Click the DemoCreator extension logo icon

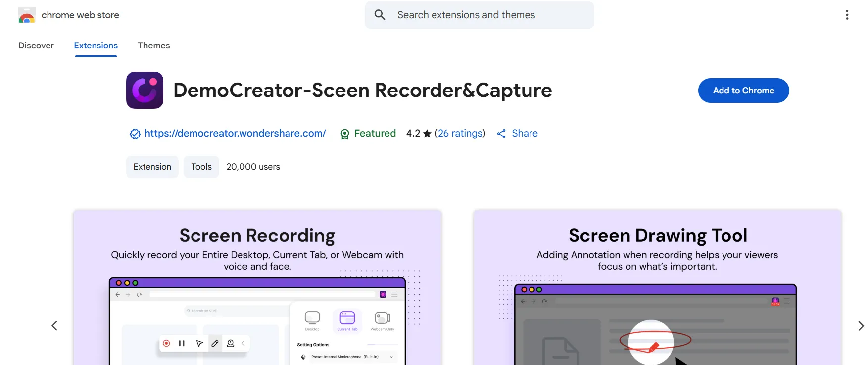(145, 91)
